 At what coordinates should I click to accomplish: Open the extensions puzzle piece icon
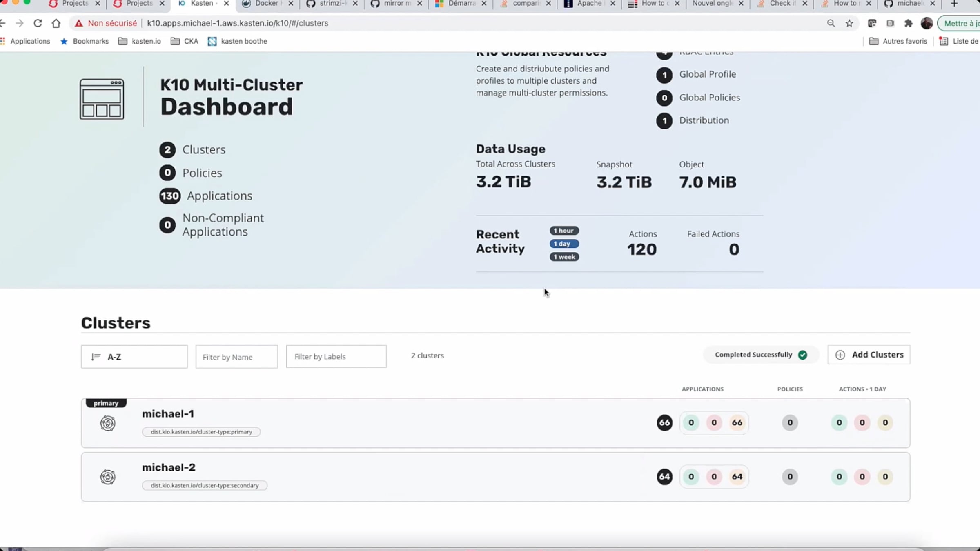tap(908, 23)
